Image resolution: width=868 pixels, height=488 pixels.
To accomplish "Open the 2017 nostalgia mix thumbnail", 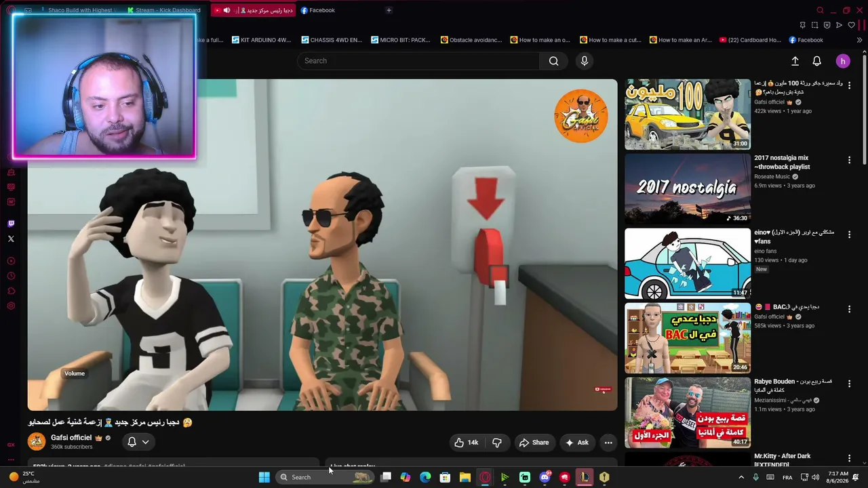I will click(688, 188).
